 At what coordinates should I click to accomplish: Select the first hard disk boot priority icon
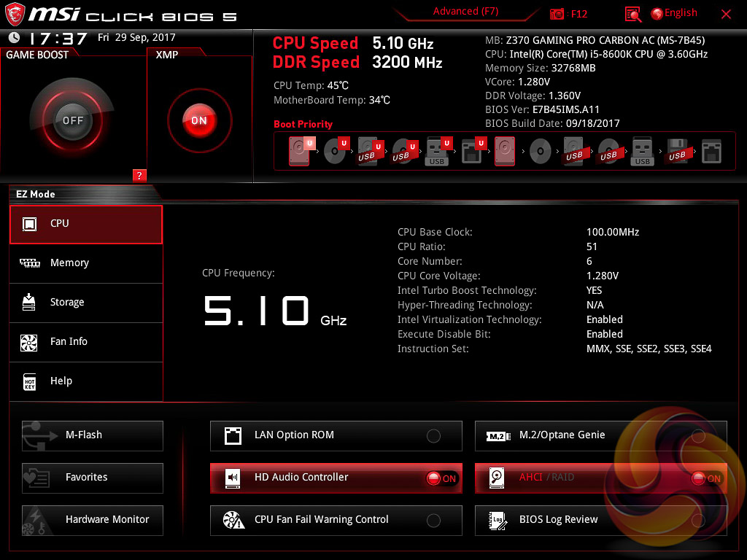(300, 152)
